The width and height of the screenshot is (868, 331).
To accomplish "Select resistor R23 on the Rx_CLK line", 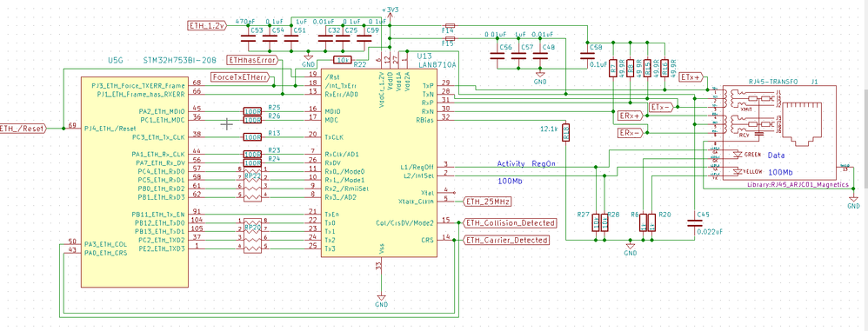I will (252, 154).
